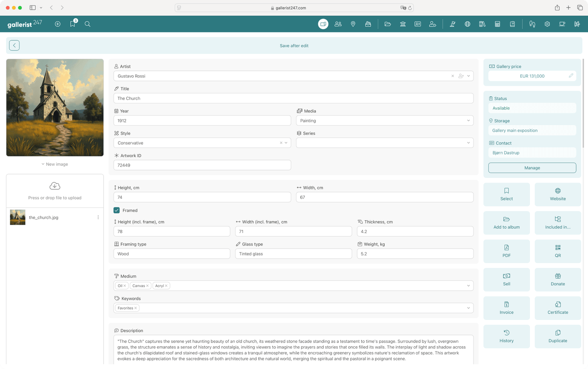The image size is (588, 369).
Task: Open the three-dot menu for the_church.jpg
Action: (x=98, y=217)
